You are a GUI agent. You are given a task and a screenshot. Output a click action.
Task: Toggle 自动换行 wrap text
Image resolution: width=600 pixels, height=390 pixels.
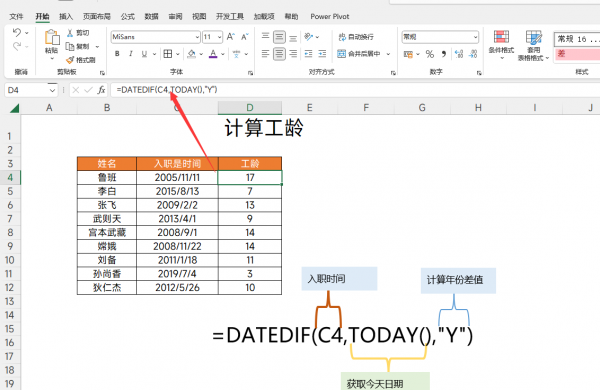(356, 37)
